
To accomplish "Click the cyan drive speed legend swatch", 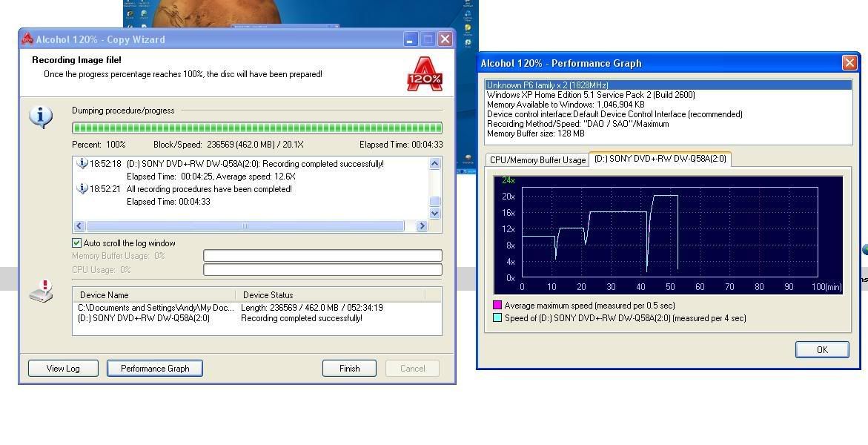I will 497,317.
